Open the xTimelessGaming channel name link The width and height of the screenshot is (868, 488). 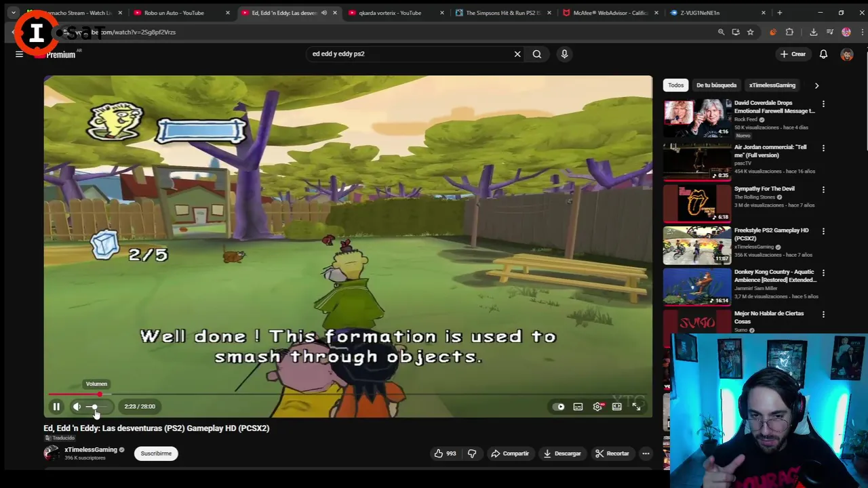[91, 449]
